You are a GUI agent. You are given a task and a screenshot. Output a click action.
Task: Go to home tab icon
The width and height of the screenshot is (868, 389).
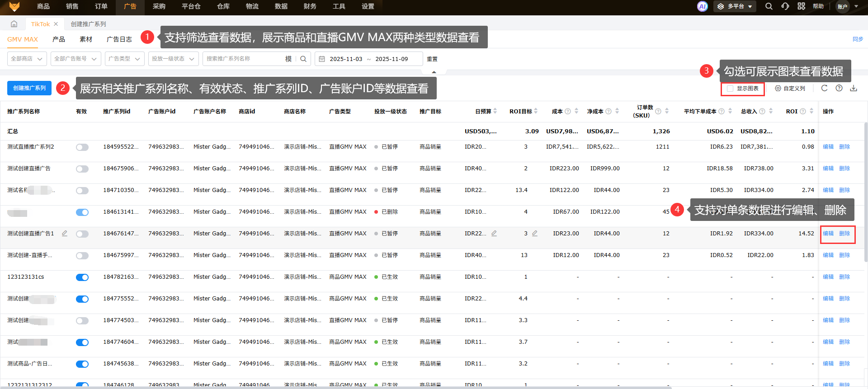click(x=14, y=24)
